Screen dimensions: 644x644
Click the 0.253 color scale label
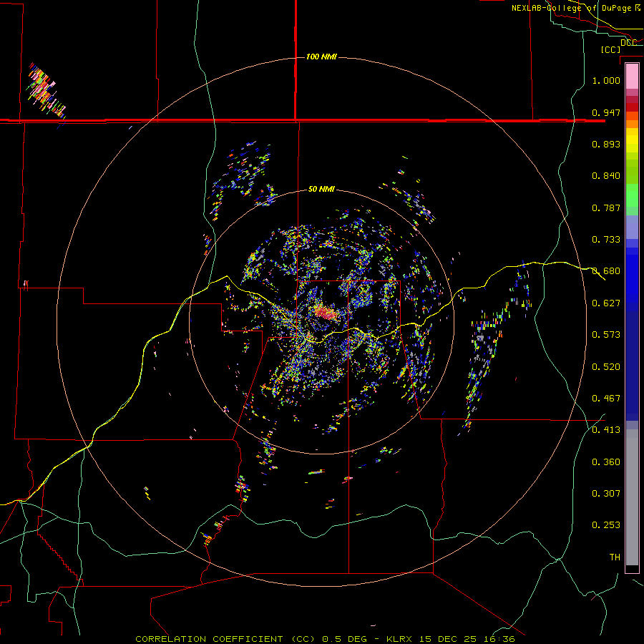pyautogui.click(x=606, y=525)
